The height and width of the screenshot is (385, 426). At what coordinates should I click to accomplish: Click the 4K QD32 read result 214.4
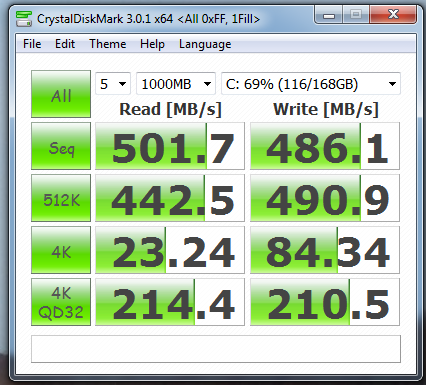[170, 302]
